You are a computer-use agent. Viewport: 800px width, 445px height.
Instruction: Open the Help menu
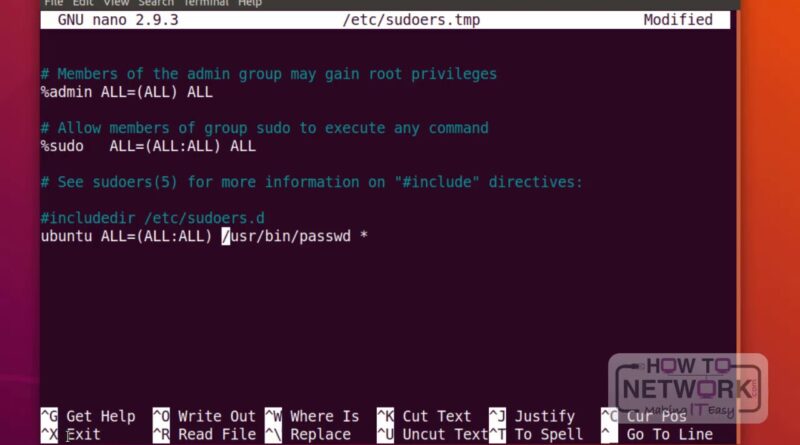pos(250,3)
